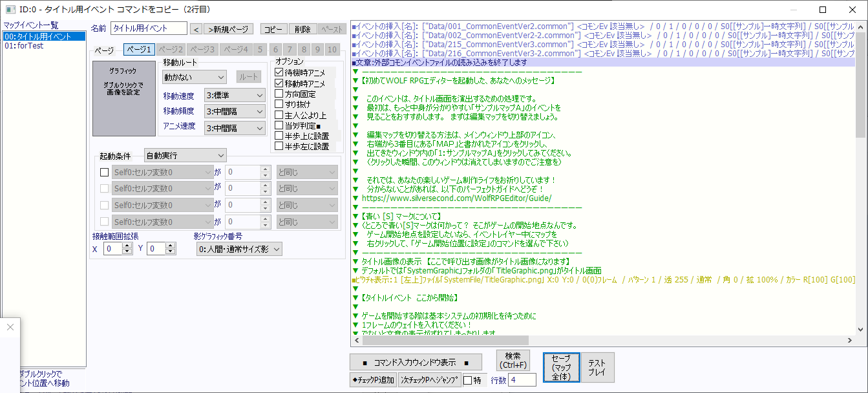
Task: Click コピー page button
Action: pos(275,29)
